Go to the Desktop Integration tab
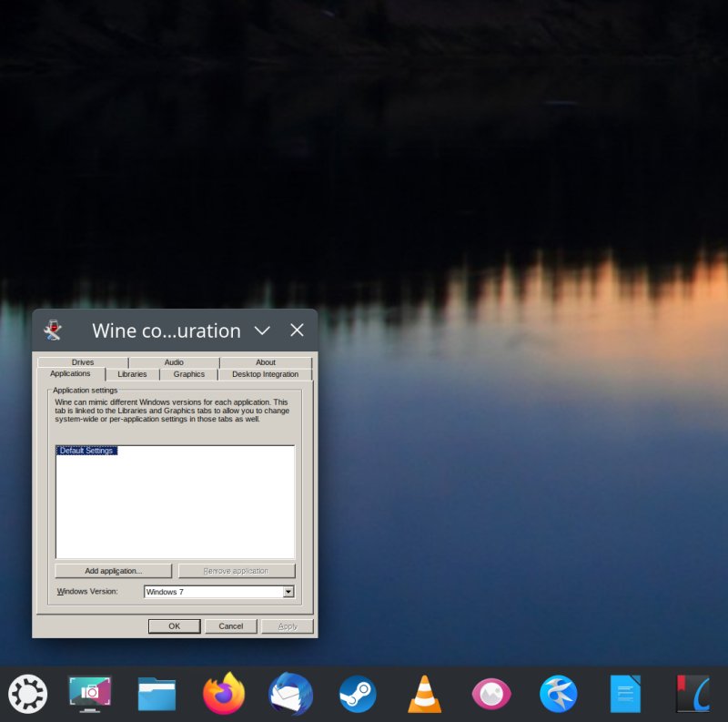The height and width of the screenshot is (722, 728). pos(265,374)
